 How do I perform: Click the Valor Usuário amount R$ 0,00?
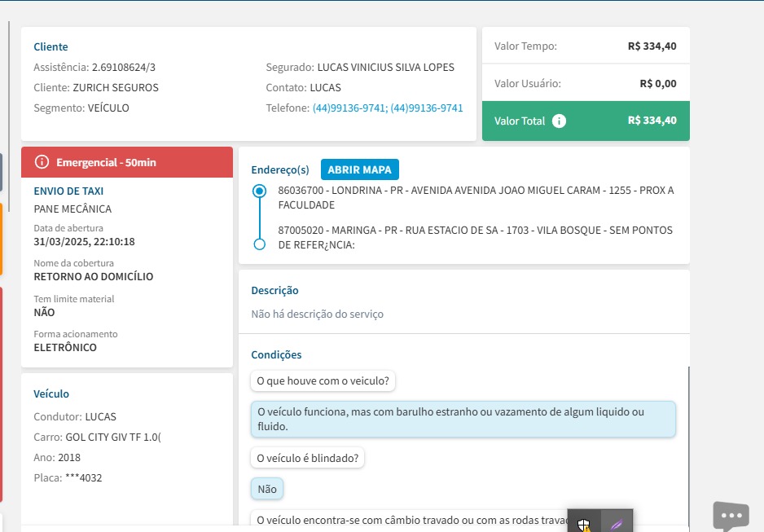pos(658,84)
